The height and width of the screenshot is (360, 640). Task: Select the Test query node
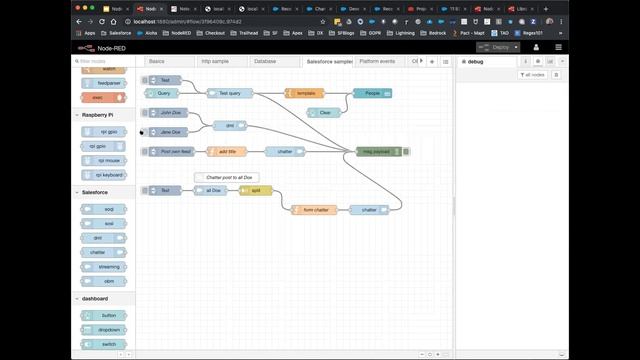[x=230, y=93]
